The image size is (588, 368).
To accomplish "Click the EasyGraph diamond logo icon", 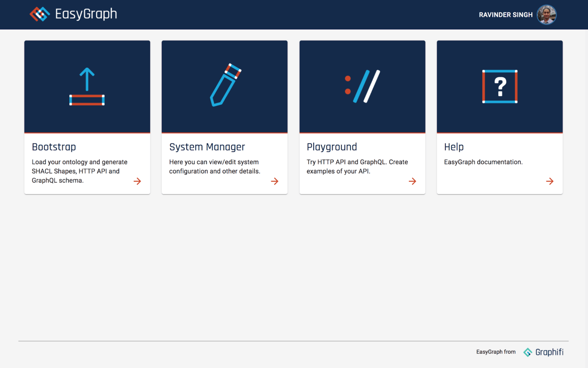I will 40,14.
